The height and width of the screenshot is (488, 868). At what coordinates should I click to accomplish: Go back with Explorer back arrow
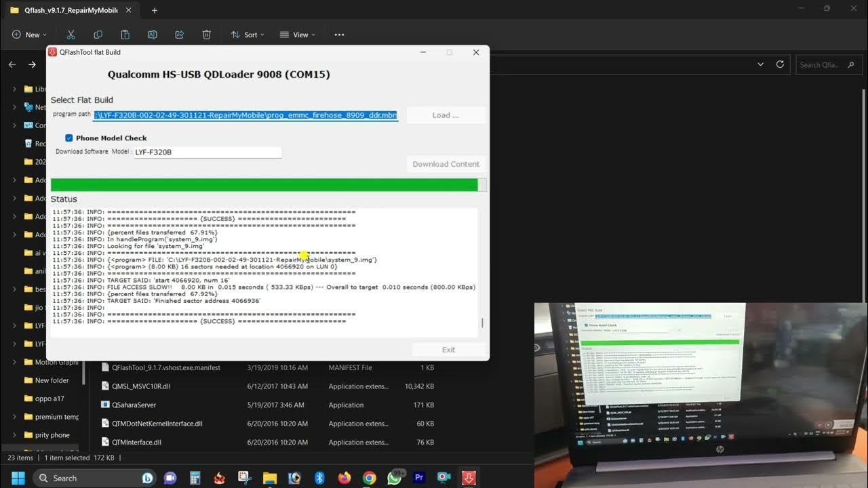[12, 64]
